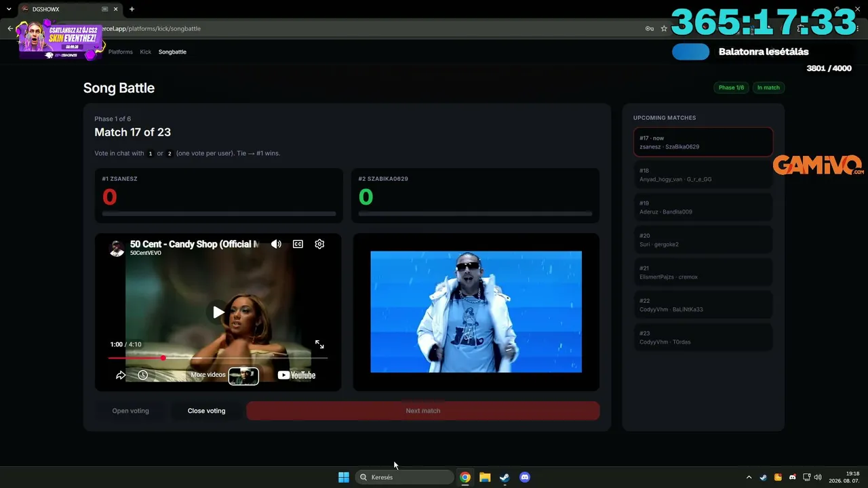Click the #2 SZABIKA0629 vote card

click(475, 195)
